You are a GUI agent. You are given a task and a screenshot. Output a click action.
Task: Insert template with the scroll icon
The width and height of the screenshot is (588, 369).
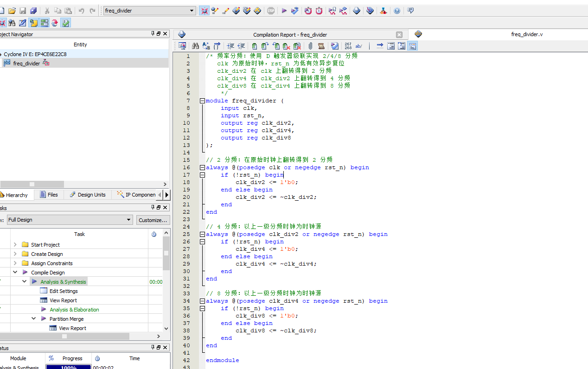(321, 46)
